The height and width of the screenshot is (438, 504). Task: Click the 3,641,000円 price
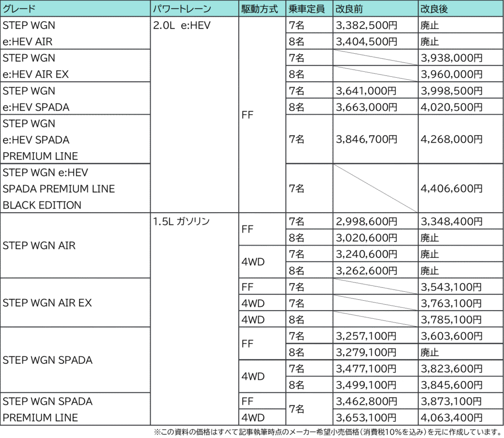(x=366, y=91)
